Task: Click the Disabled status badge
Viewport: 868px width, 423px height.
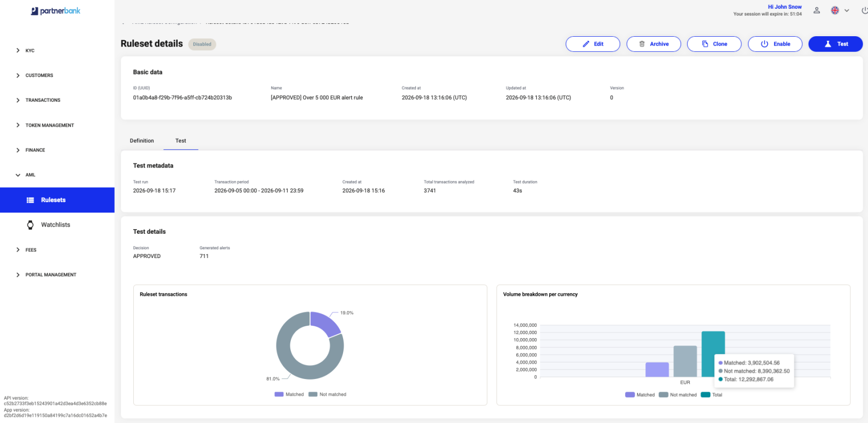Action: coord(202,44)
